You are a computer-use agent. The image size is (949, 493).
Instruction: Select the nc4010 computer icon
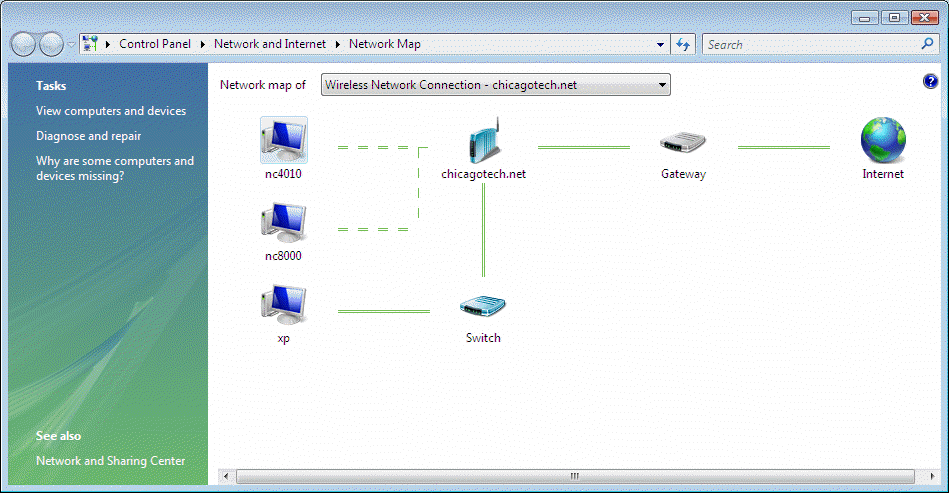click(x=284, y=140)
